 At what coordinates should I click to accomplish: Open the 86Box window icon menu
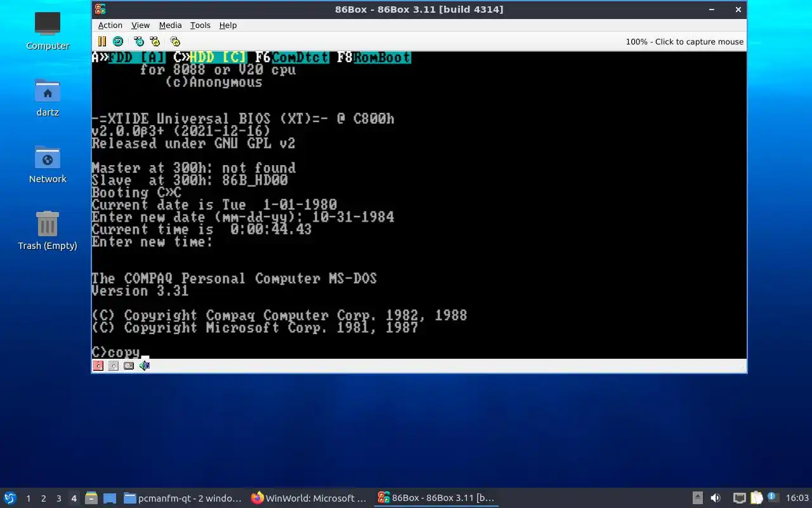(x=100, y=10)
